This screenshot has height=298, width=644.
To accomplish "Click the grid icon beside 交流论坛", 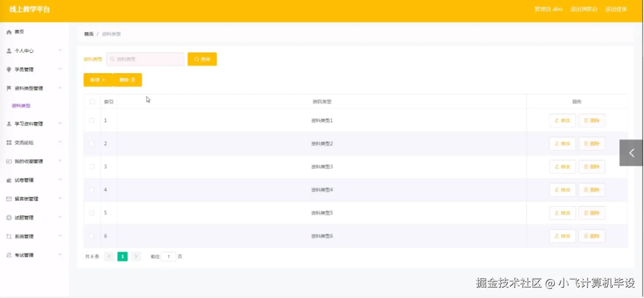I will pos(9,143).
